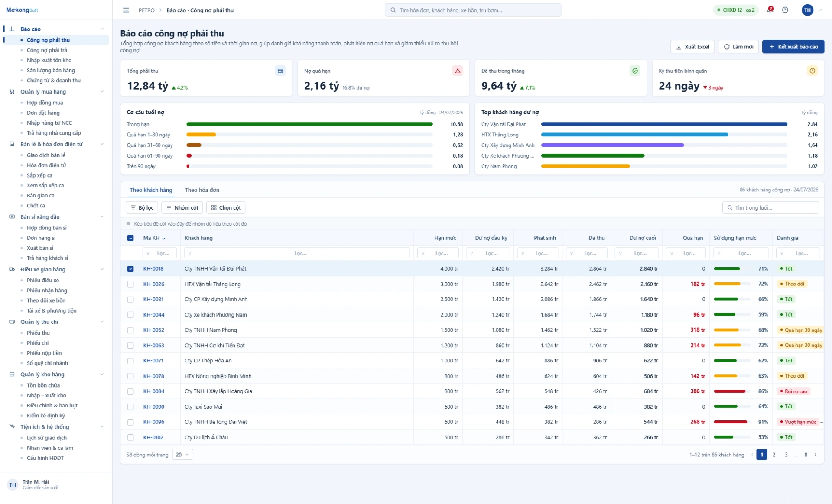This screenshot has width=832, height=504.
Task: Click the Nhóm cột button
Action: point(182,208)
